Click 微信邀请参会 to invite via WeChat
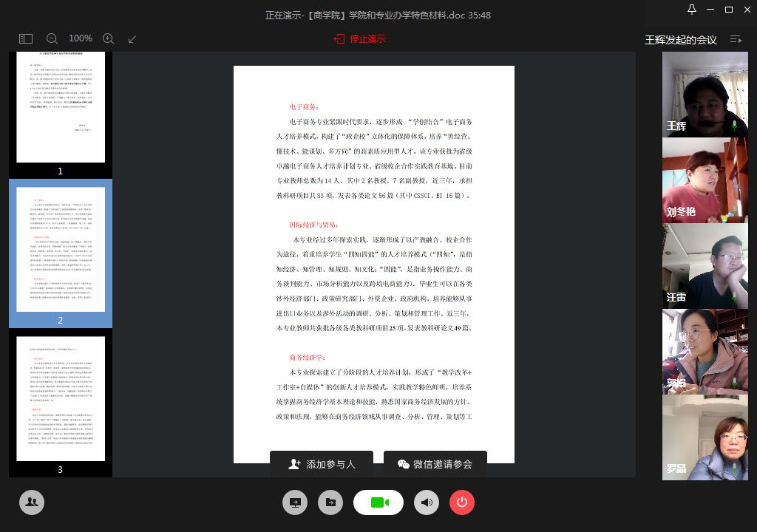Screen dimensions: 757x532 tap(435, 464)
